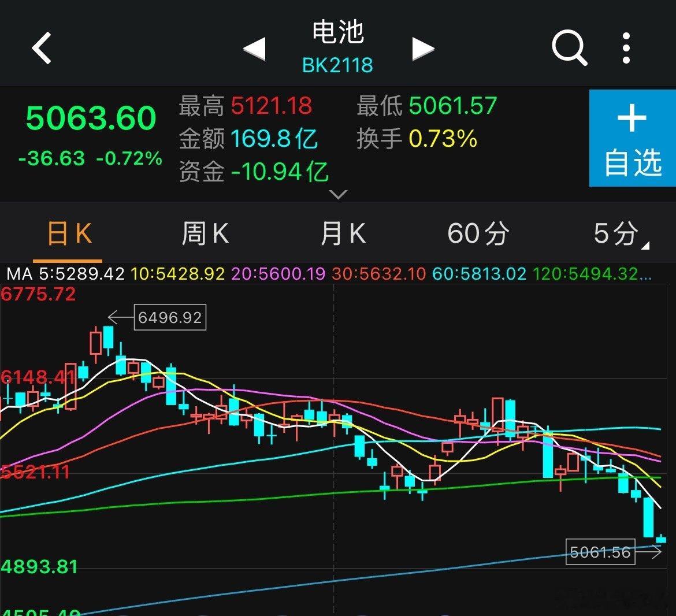The image size is (676, 616).
Task: Tap the capital flow -10.94亿
Action: (280, 172)
